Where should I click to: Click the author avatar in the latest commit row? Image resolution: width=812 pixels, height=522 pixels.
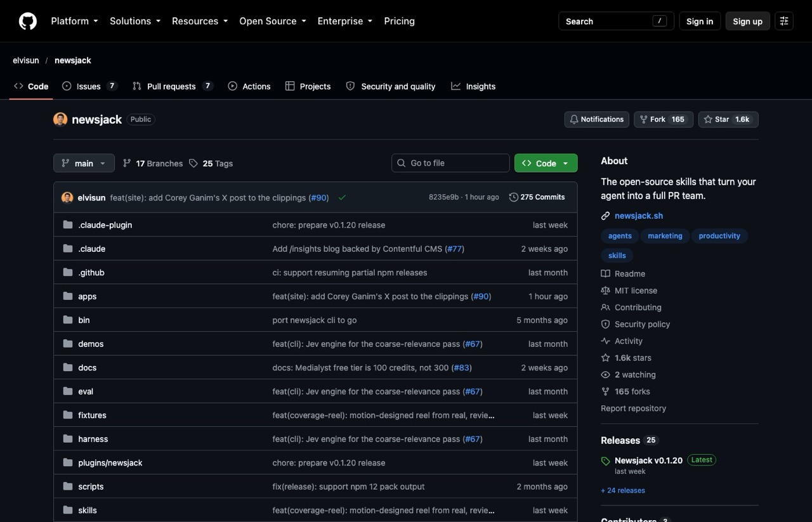(x=67, y=197)
